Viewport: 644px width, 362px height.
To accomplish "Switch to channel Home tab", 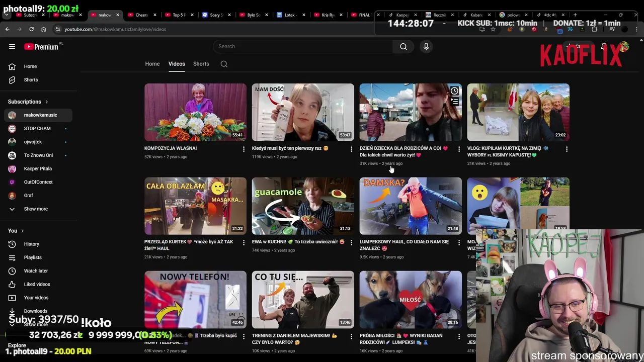I will click(x=152, y=64).
